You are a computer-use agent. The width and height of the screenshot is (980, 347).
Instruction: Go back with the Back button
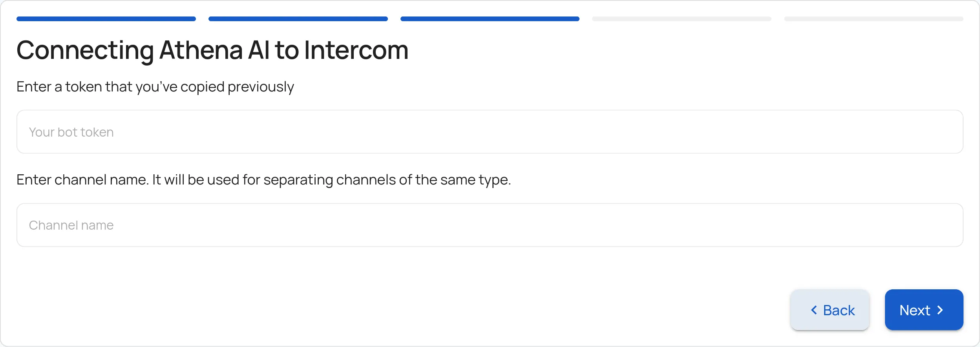coord(830,310)
